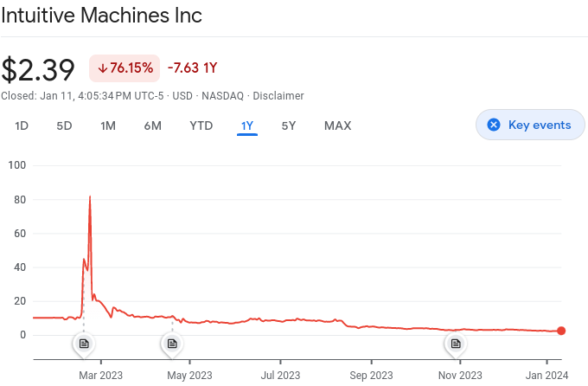Click the news event icon near May 2023
Viewport: 588px width, 386px height.
[x=172, y=344]
